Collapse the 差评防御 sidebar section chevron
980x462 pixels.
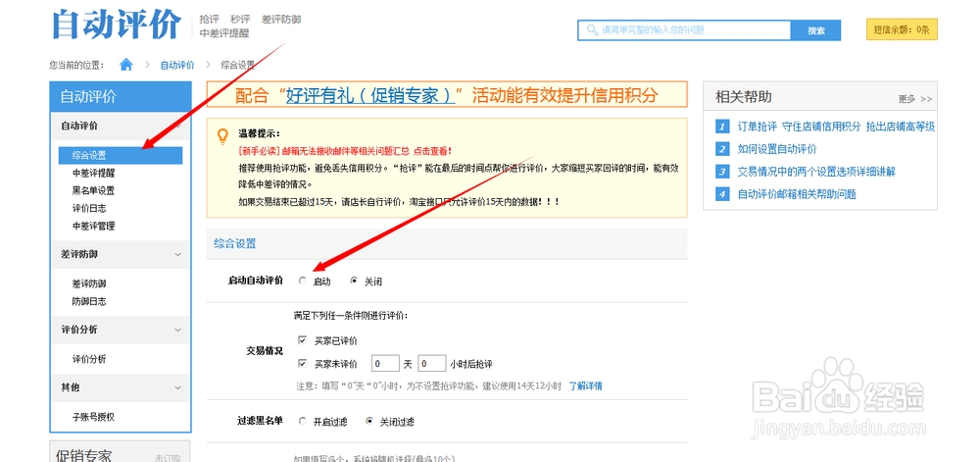pos(177,255)
